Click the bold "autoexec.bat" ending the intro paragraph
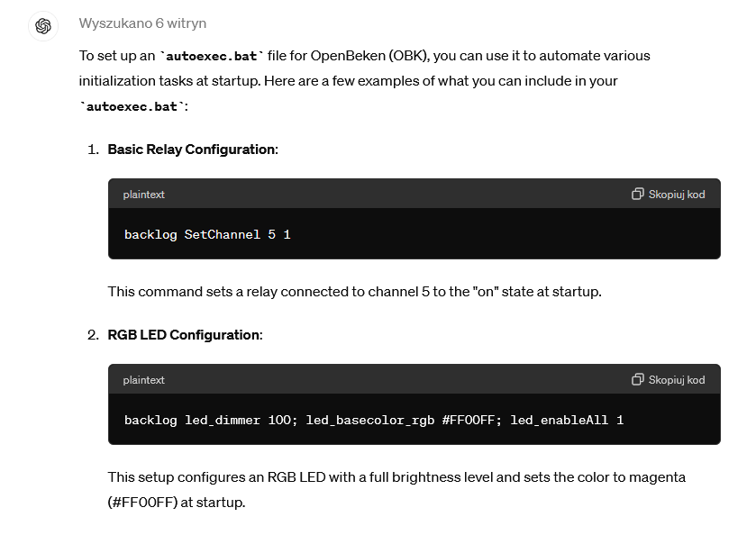This screenshot has width=756, height=535. click(x=132, y=106)
